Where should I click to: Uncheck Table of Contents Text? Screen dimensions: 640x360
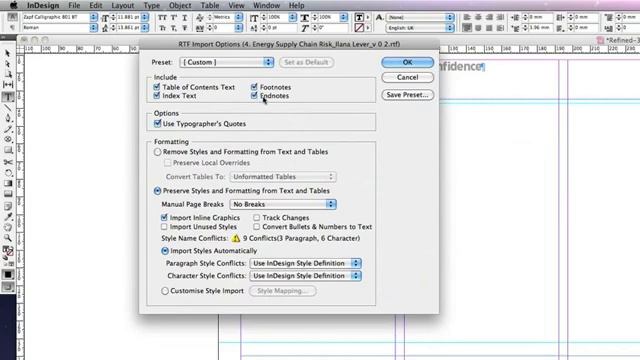pyautogui.click(x=157, y=87)
